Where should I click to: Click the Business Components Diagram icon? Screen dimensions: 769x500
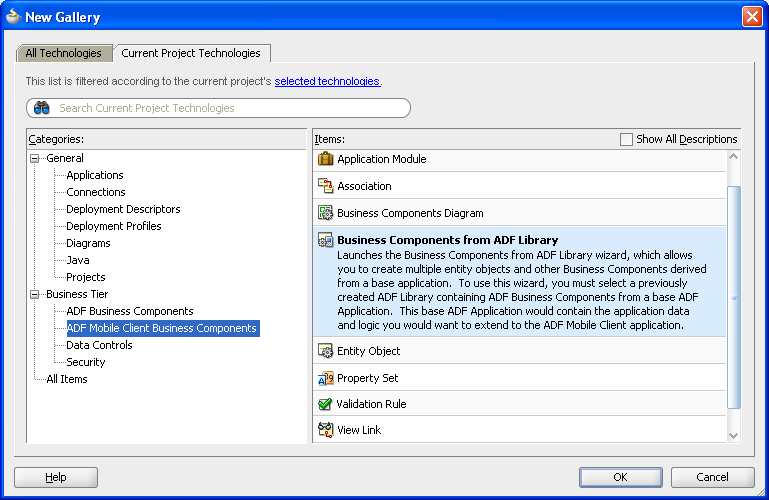click(325, 213)
